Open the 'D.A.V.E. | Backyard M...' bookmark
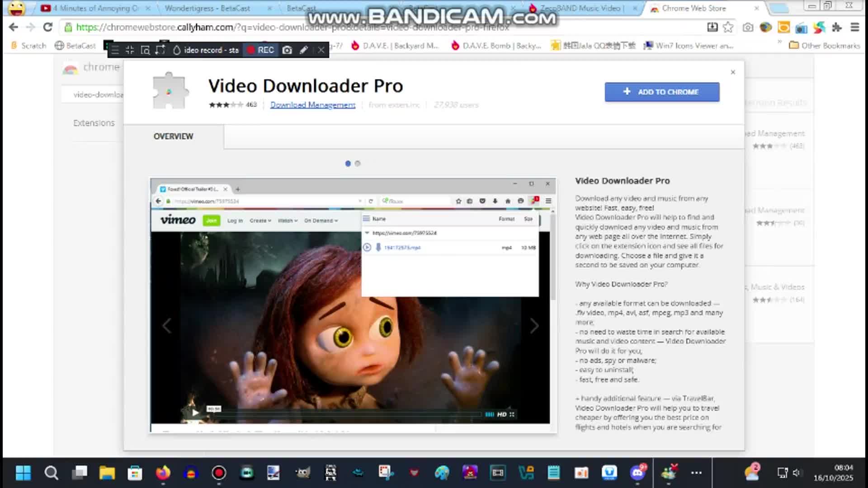The image size is (868, 488). coord(395,46)
